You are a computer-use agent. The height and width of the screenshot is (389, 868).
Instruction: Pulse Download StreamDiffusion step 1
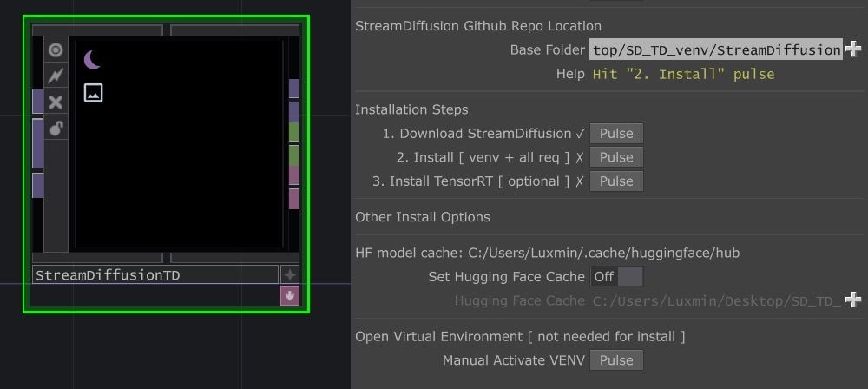(616, 134)
